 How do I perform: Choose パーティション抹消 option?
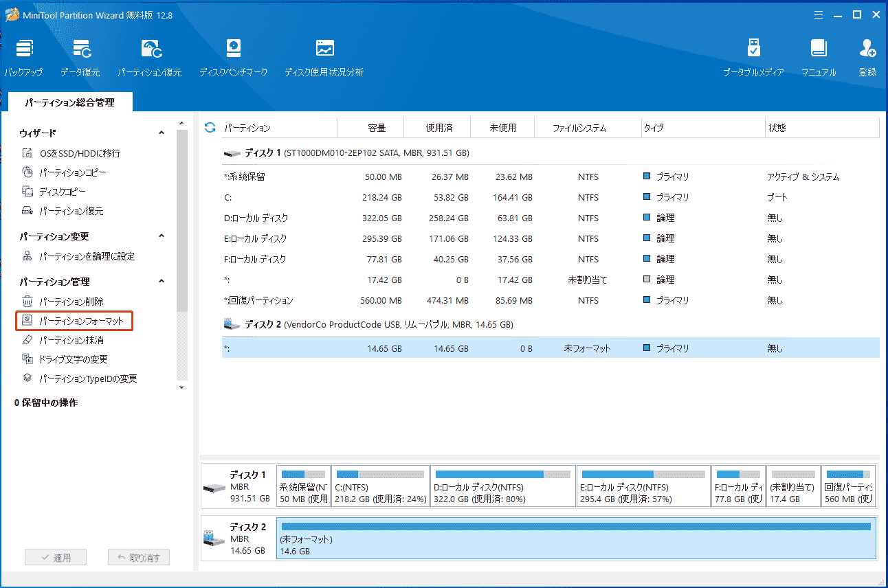[63, 340]
